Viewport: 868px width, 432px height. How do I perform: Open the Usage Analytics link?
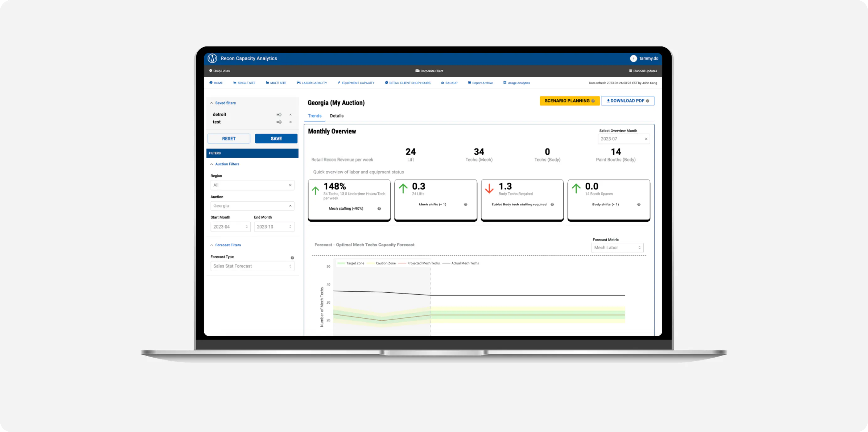517,83
